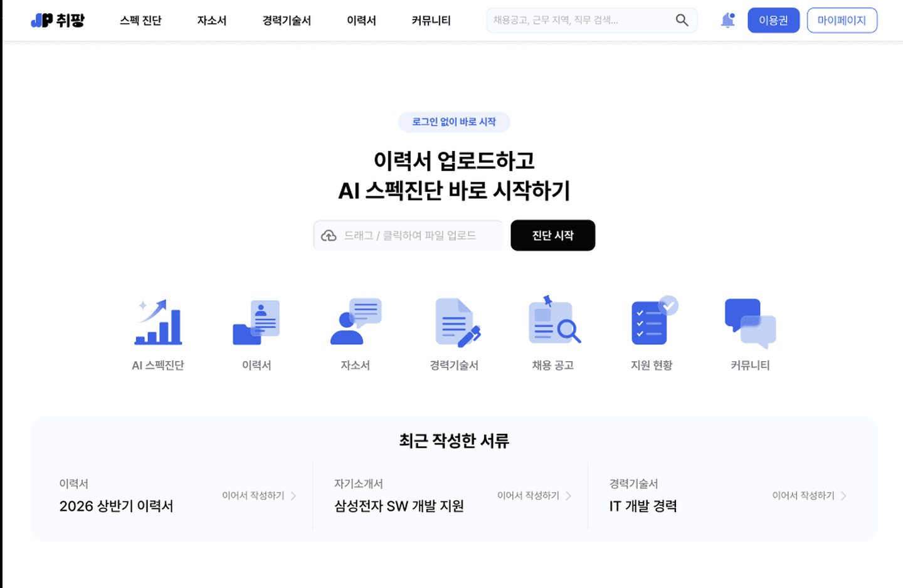The width and height of the screenshot is (903, 588).
Task: Open 스펙 진단 in top navigation
Action: coord(140,21)
